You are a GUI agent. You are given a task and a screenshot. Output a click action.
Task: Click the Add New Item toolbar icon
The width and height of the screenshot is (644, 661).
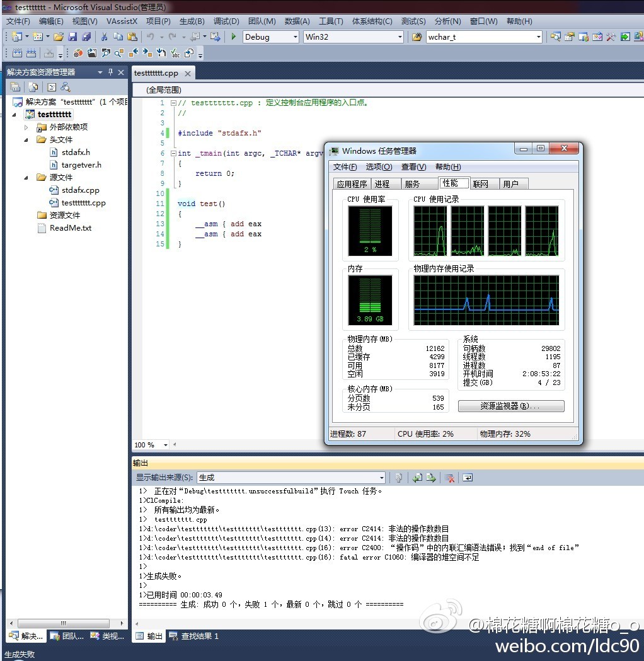[x=38, y=37]
